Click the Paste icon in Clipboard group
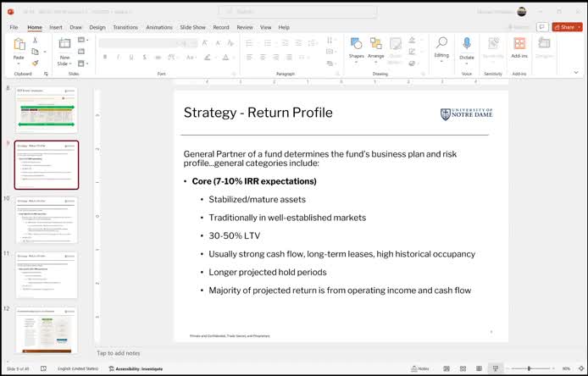The height and width of the screenshot is (376, 588). coord(19,44)
